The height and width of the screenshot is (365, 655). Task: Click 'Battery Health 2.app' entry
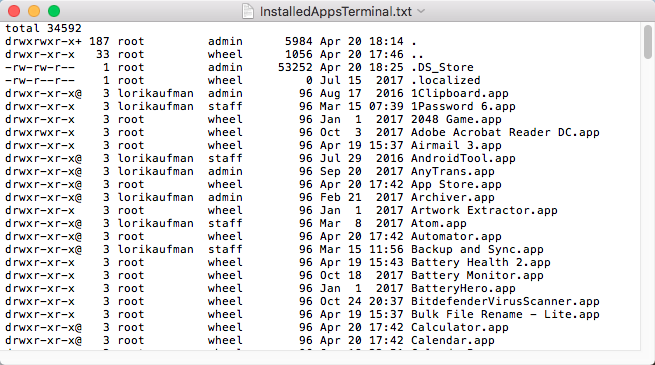pos(481,262)
